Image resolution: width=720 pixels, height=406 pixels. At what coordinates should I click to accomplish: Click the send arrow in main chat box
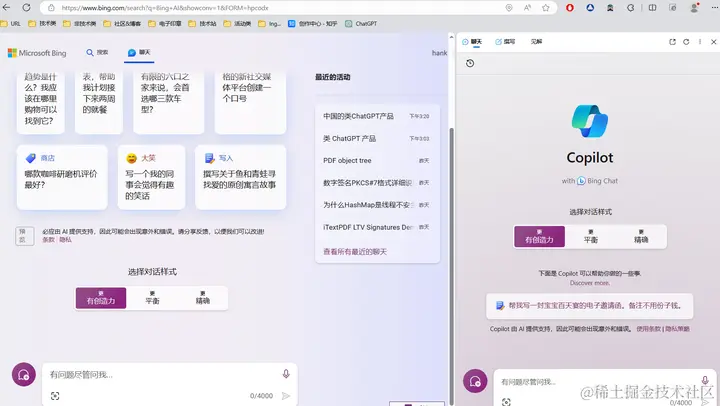(286, 396)
